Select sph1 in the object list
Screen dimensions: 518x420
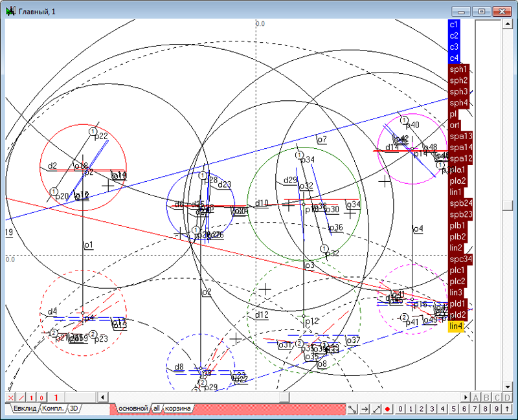(458, 69)
